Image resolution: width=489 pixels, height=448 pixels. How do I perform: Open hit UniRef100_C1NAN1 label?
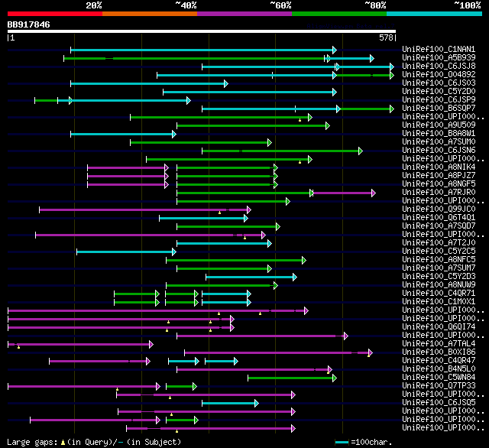click(439, 49)
